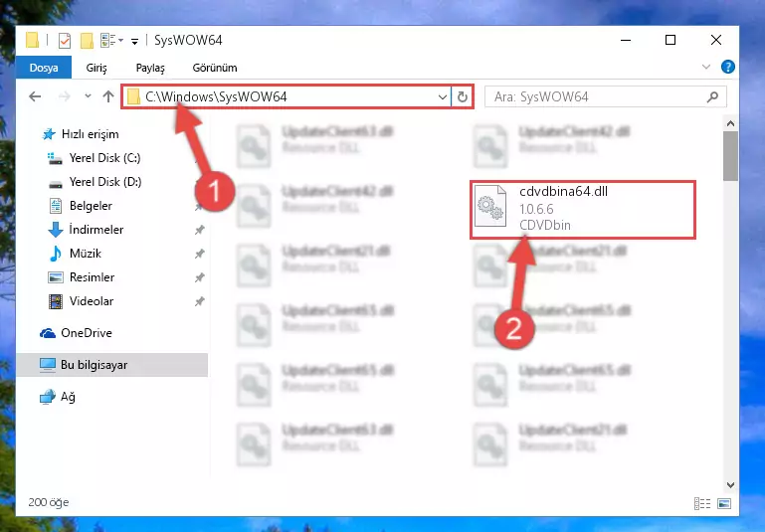Click the Videolar film icon
This screenshot has width=765, height=532.
[x=56, y=301]
